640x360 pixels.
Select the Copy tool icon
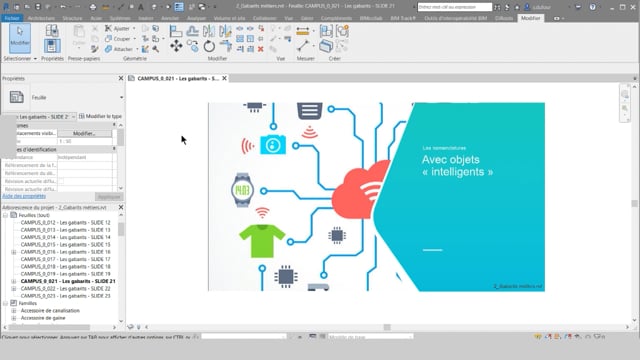click(x=193, y=46)
